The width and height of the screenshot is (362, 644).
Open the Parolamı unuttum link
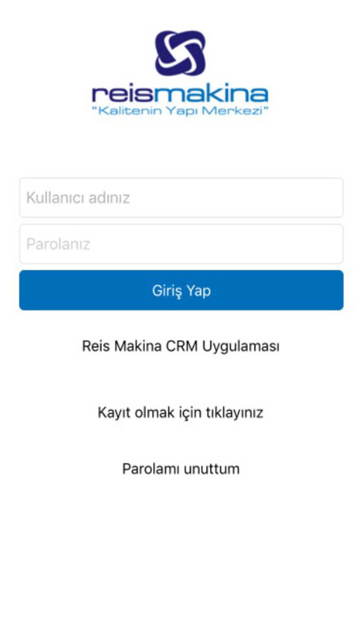coord(181,469)
